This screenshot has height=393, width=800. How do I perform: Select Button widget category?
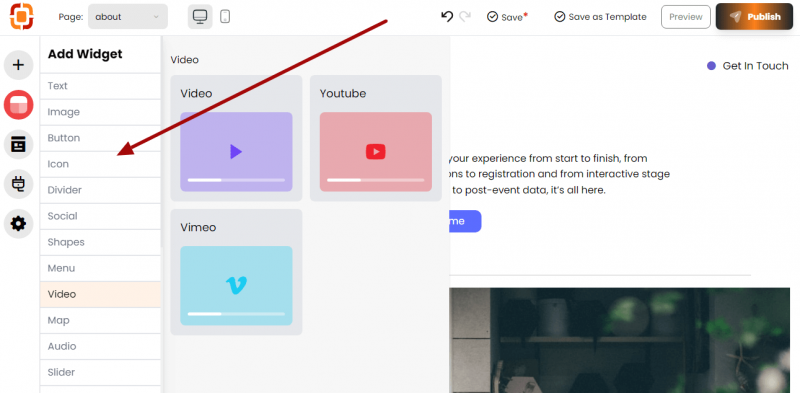(101, 138)
